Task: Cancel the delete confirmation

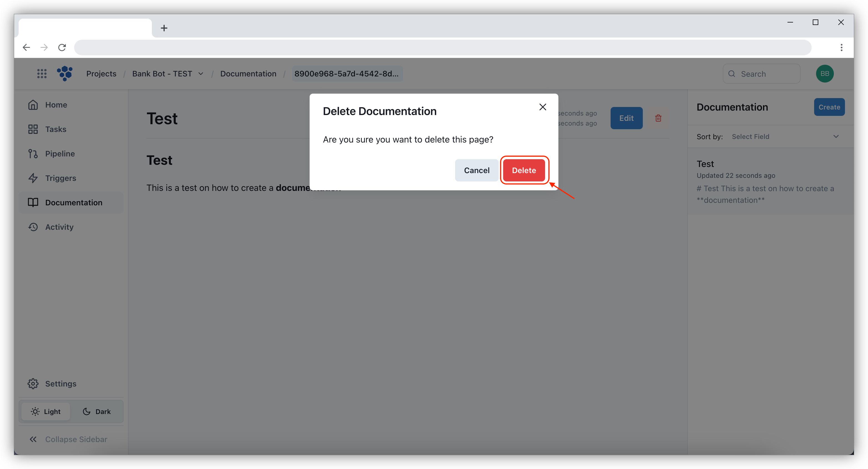Action: (476, 170)
